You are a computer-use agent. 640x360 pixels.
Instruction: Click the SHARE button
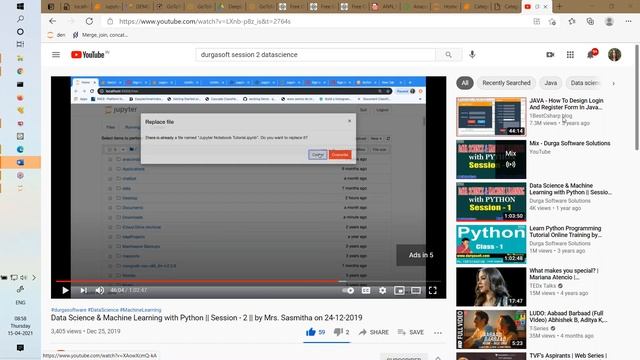point(374,332)
